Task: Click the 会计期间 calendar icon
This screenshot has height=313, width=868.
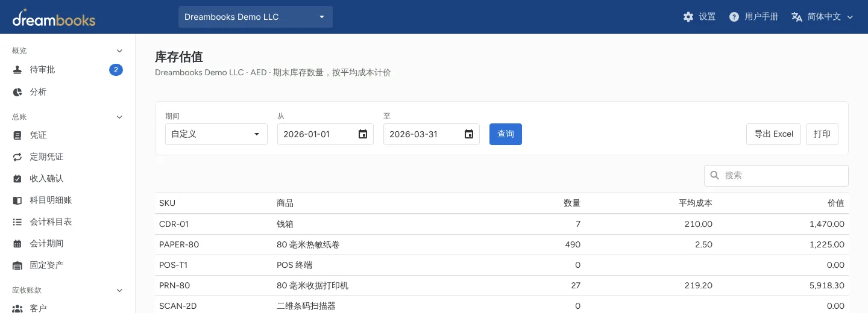Action: point(17,244)
